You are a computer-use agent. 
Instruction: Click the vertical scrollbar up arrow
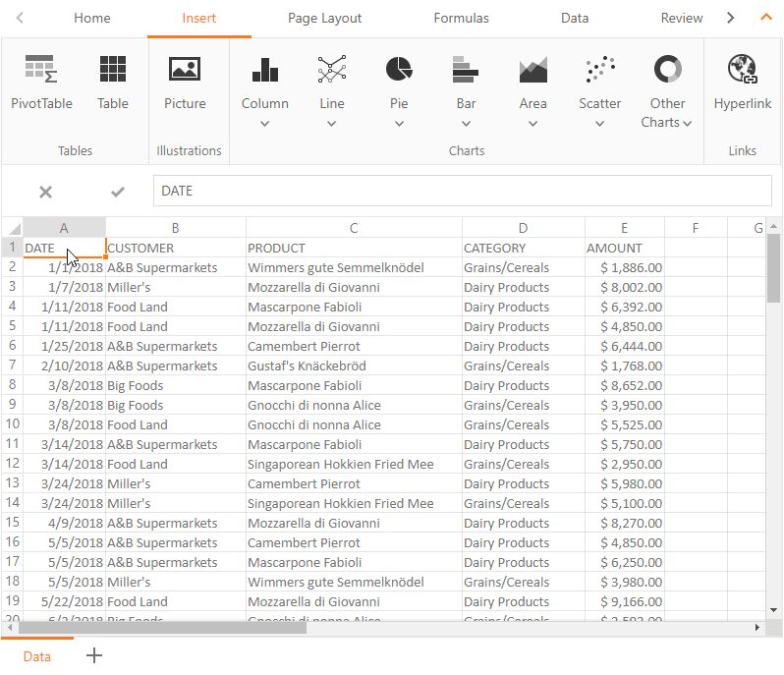(773, 226)
